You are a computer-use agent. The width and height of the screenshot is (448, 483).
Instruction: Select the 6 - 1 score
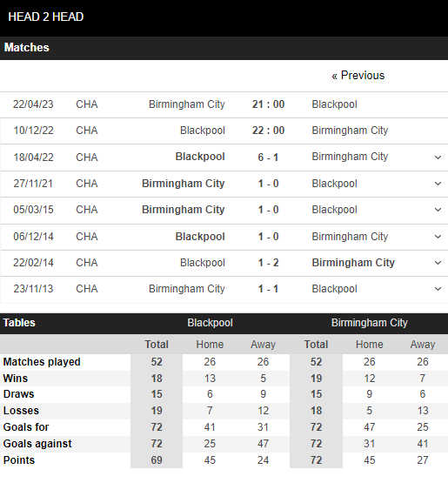(268, 158)
